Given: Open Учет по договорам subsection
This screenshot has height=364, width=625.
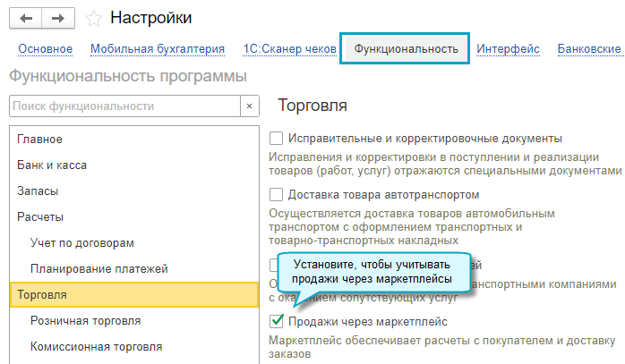Looking at the screenshot, I should (x=81, y=242).
